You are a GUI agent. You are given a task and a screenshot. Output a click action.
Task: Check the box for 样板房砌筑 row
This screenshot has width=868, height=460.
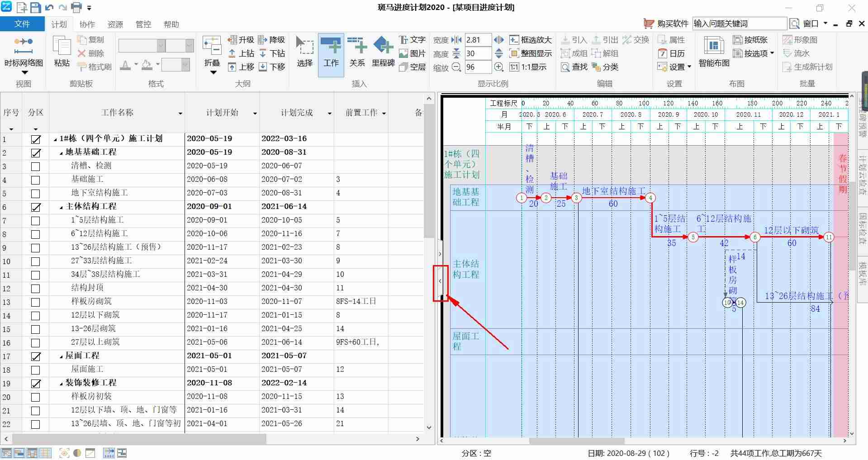[35, 302]
